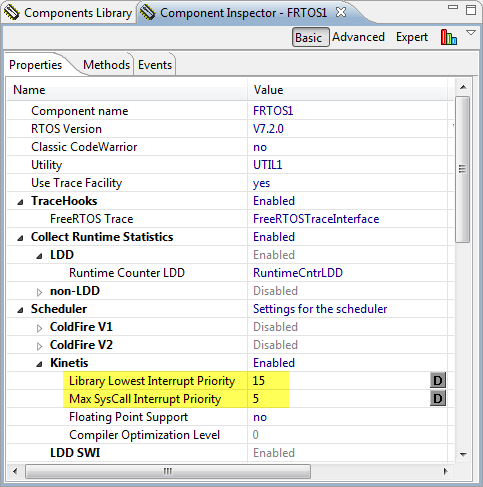Switch to Expert view mode

click(412, 37)
